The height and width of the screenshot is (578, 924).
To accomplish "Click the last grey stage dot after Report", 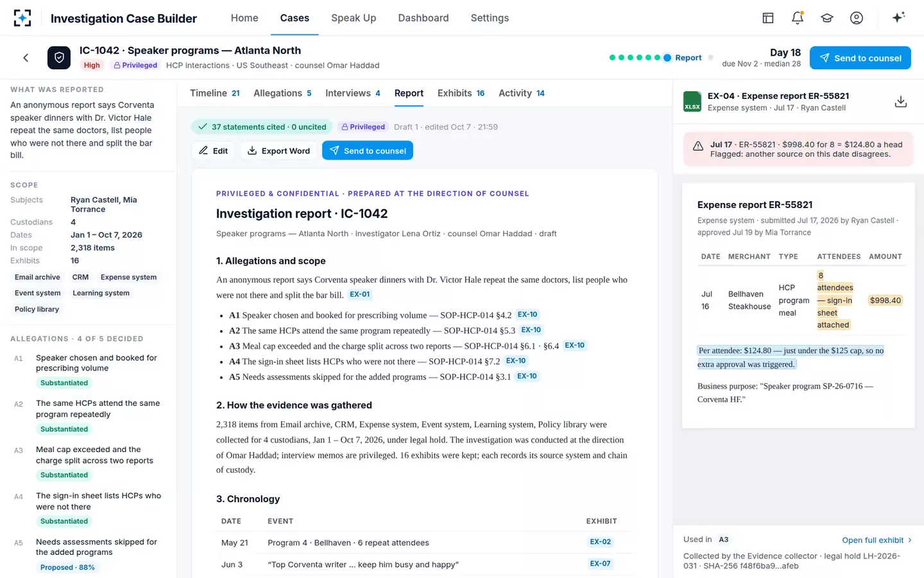I will (x=710, y=58).
